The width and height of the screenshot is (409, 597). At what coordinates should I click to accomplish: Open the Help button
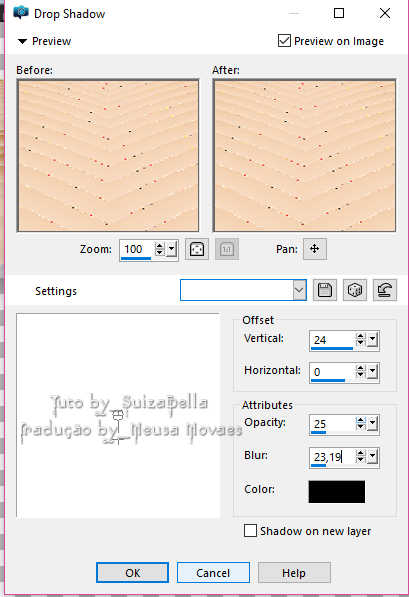pyautogui.click(x=294, y=573)
